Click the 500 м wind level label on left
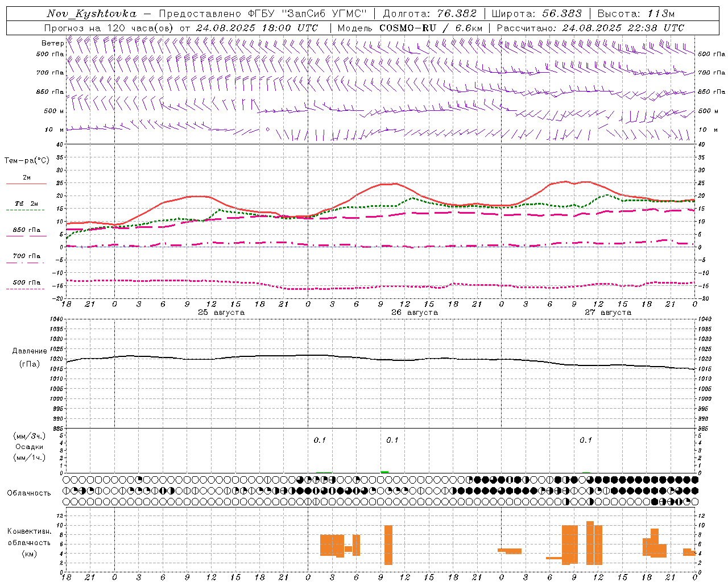This screenshot has height=582, width=728. 54,111
